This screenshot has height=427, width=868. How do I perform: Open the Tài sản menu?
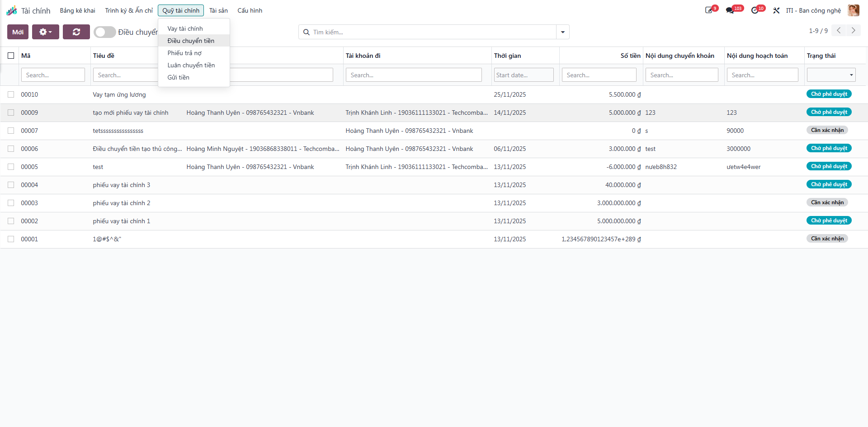(x=218, y=10)
